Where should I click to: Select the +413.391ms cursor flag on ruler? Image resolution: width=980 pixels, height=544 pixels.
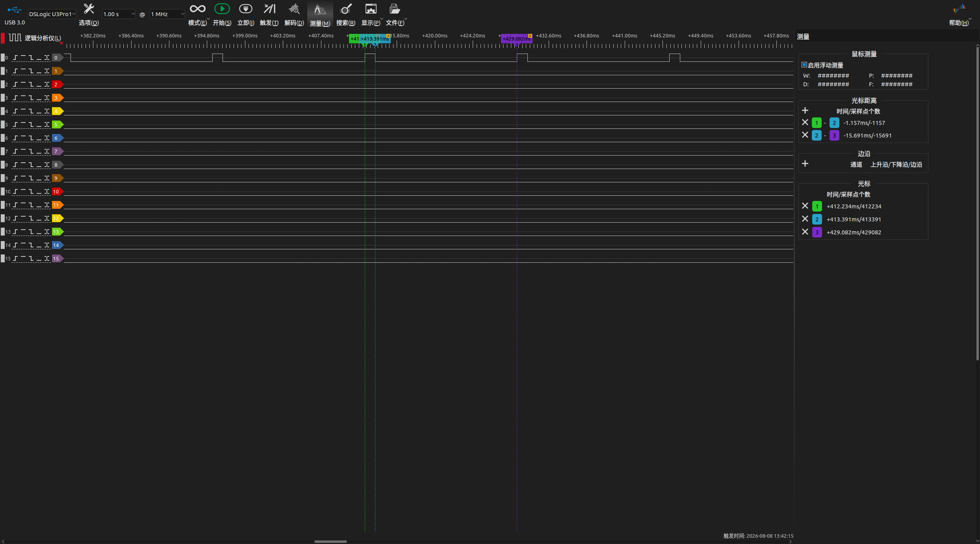(375, 39)
